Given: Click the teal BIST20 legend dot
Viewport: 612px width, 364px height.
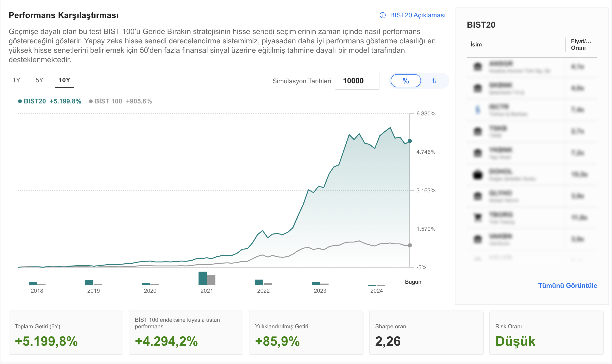Looking at the screenshot, I should click(20, 101).
